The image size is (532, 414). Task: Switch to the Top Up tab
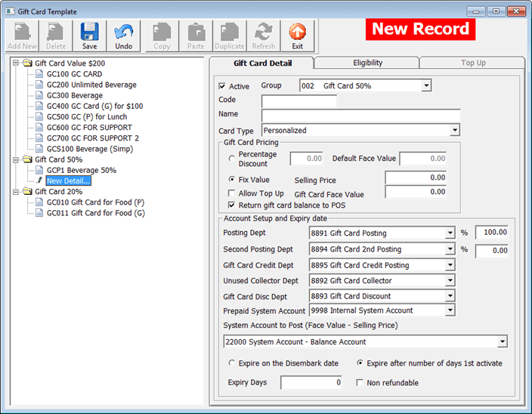(x=473, y=63)
